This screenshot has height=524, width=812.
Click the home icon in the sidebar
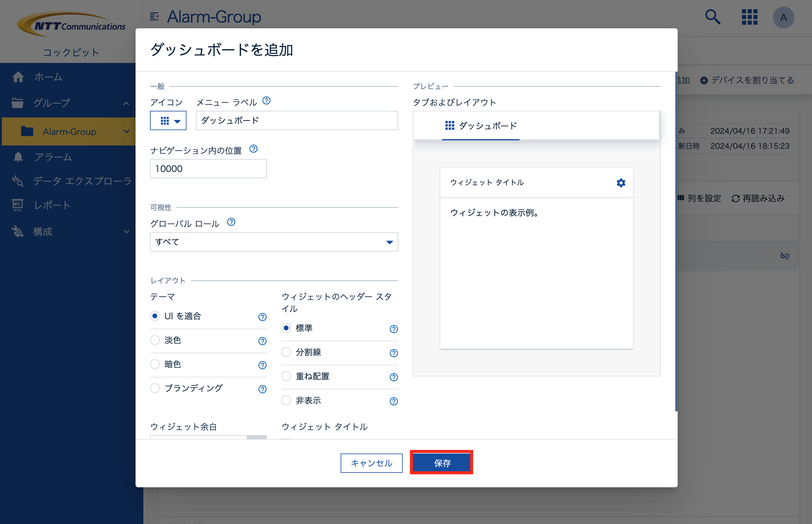click(x=18, y=77)
